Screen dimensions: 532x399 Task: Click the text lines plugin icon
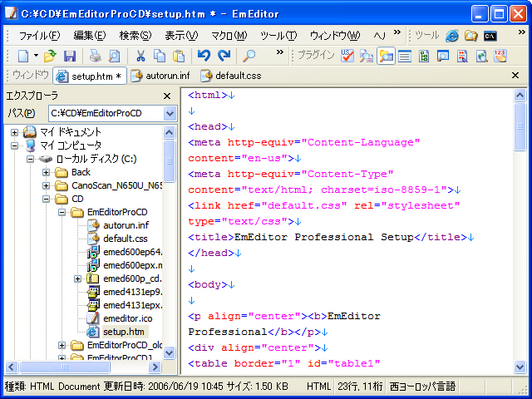(405, 56)
